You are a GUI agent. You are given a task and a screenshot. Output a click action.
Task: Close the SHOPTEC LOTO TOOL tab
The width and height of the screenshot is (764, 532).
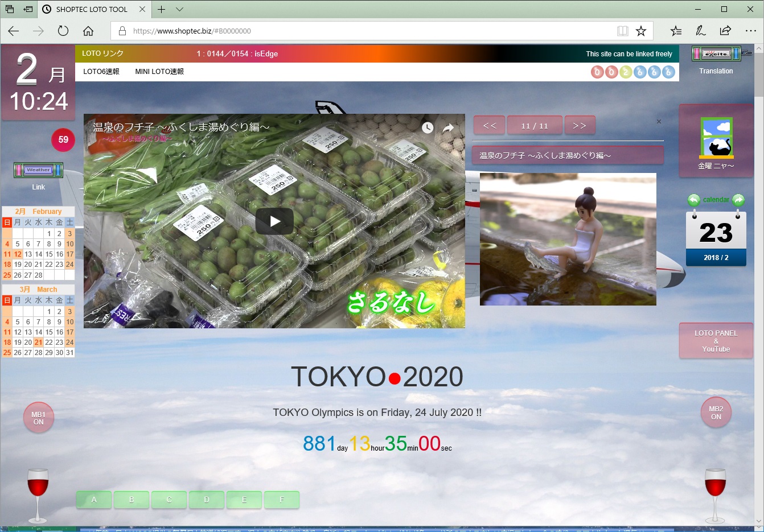click(x=142, y=9)
